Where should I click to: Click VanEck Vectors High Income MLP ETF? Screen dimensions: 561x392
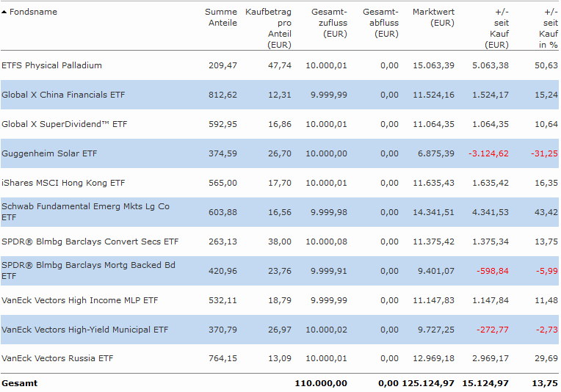(x=79, y=300)
